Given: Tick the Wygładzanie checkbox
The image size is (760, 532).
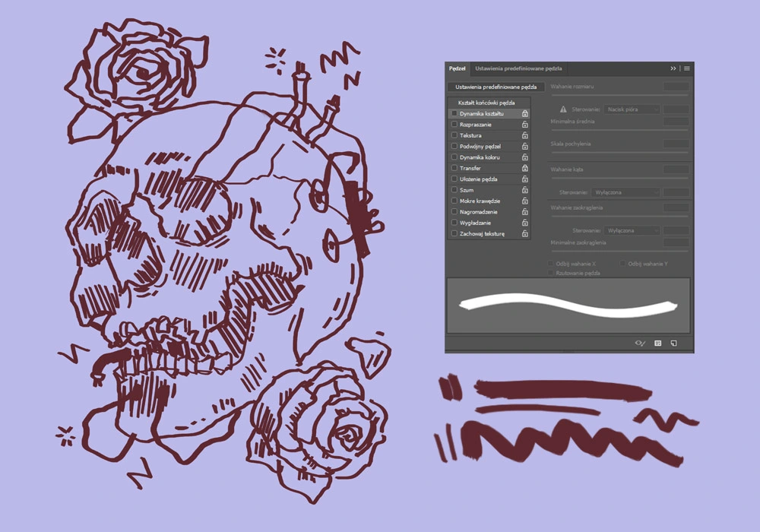Looking at the screenshot, I should coord(454,223).
